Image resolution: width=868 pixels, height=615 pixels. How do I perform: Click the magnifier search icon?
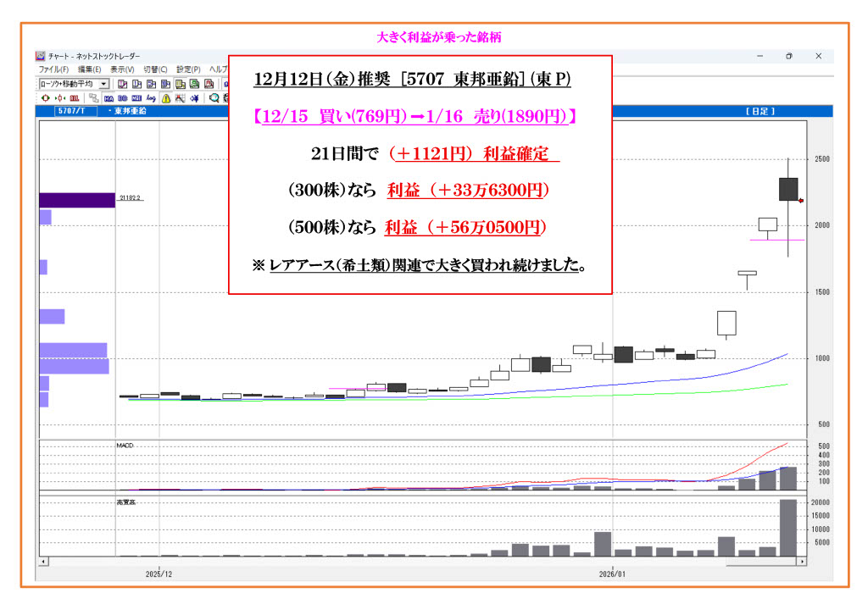pyautogui.click(x=214, y=98)
